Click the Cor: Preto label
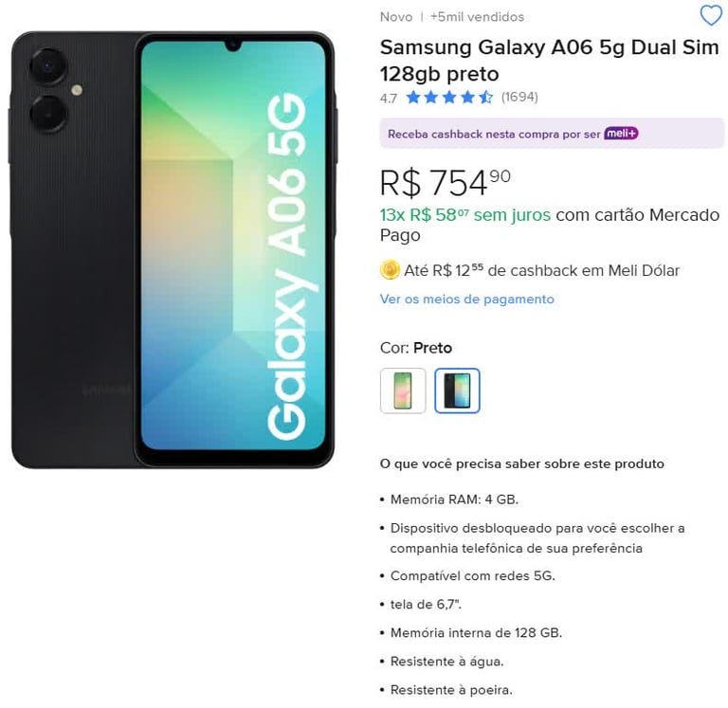This screenshot has width=728, height=708. [416, 348]
